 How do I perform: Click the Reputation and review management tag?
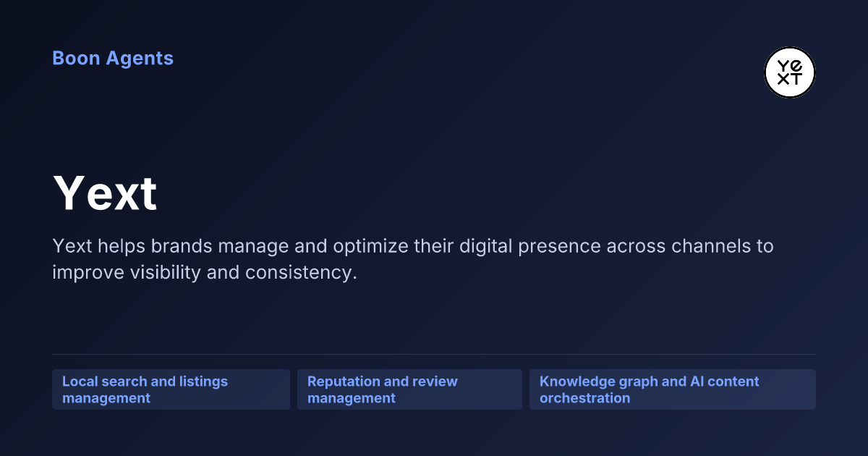coord(409,389)
